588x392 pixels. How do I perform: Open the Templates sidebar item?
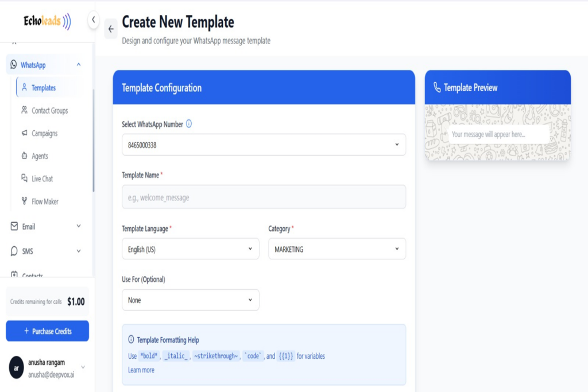pos(43,88)
